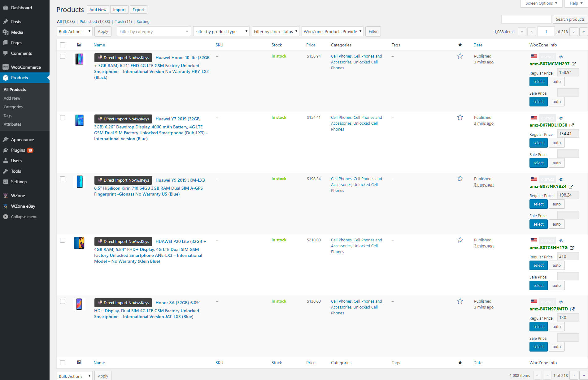Open the bottom Bulk Actions dropdown

coord(74,376)
